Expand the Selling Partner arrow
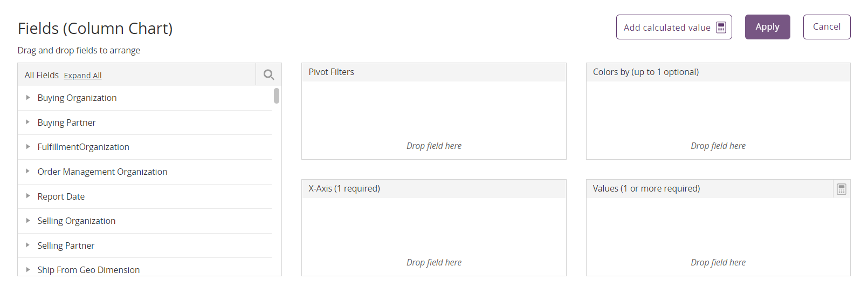Image resolution: width=868 pixels, height=293 pixels. tap(28, 246)
